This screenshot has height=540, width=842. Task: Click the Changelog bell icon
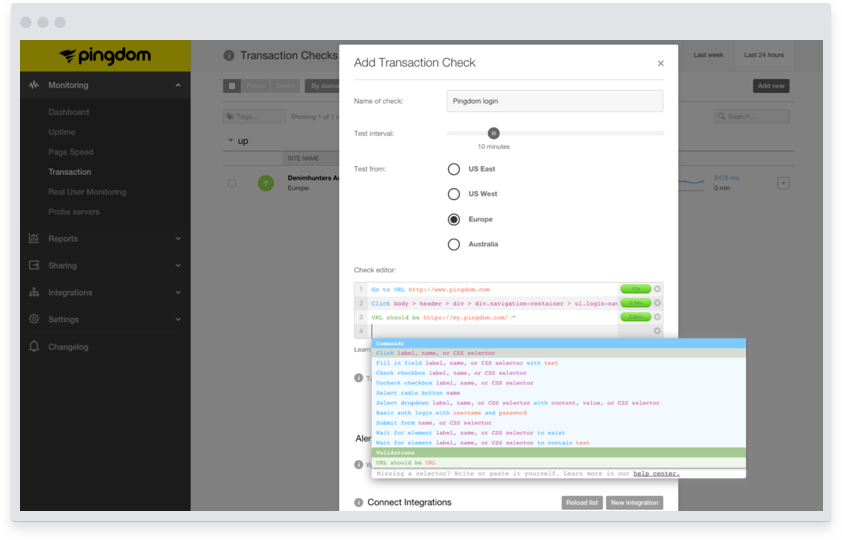tap(34, 346)
